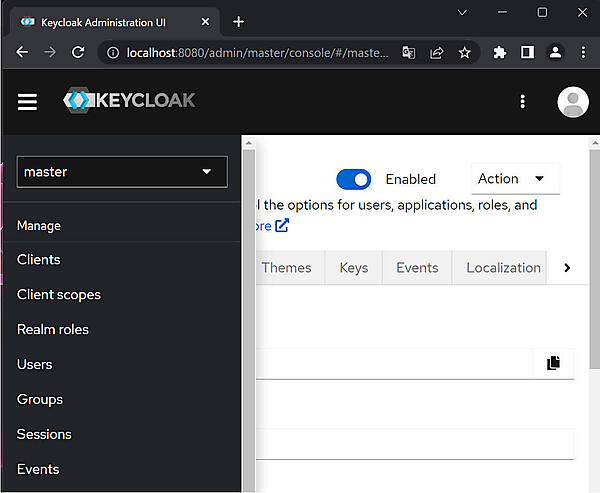
Task: Translate this page icon
Action: (408, 52)
